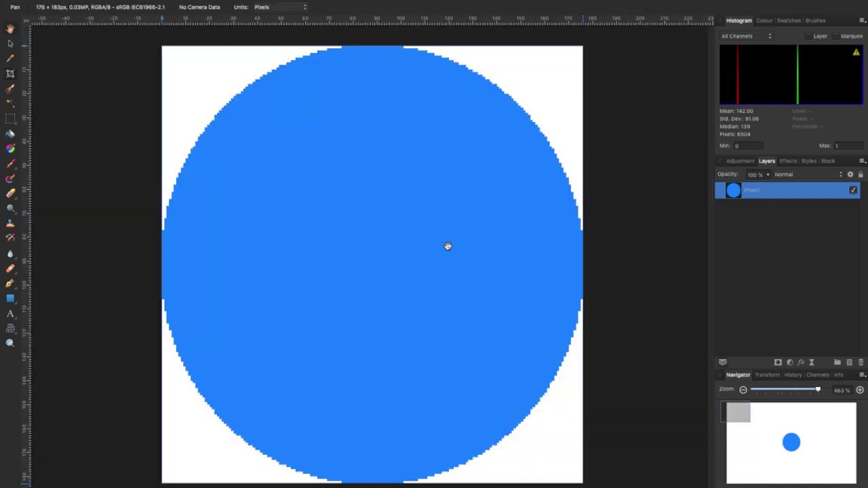Choose the Rectangular Marquee tool
The image size is (868, 488).
coord(10,119)
